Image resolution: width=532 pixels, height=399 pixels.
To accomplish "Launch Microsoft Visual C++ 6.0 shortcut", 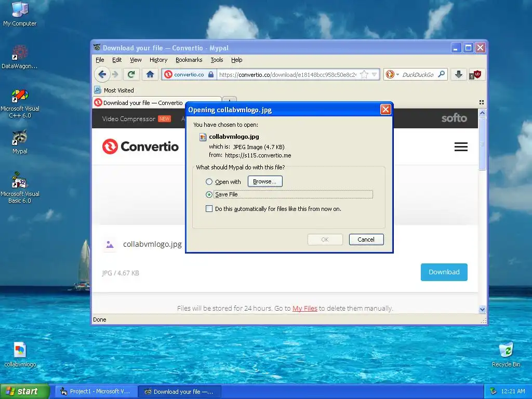I will (x=20, y=103).
